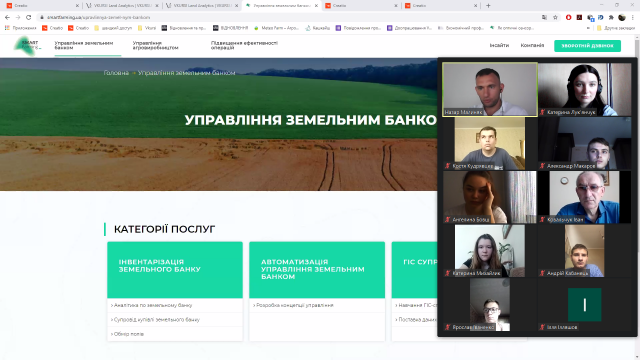This screenshot has width=640, height=360.
Task: Open the 'Інсайти' nav item
Action: click(499, 45)
